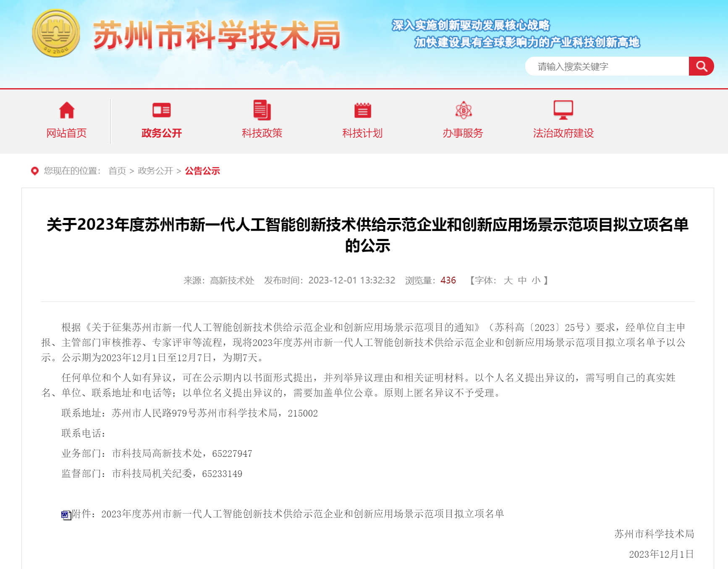
Task: Download the 附件 拟立项名单 attachment link
Action: point(302,514)
